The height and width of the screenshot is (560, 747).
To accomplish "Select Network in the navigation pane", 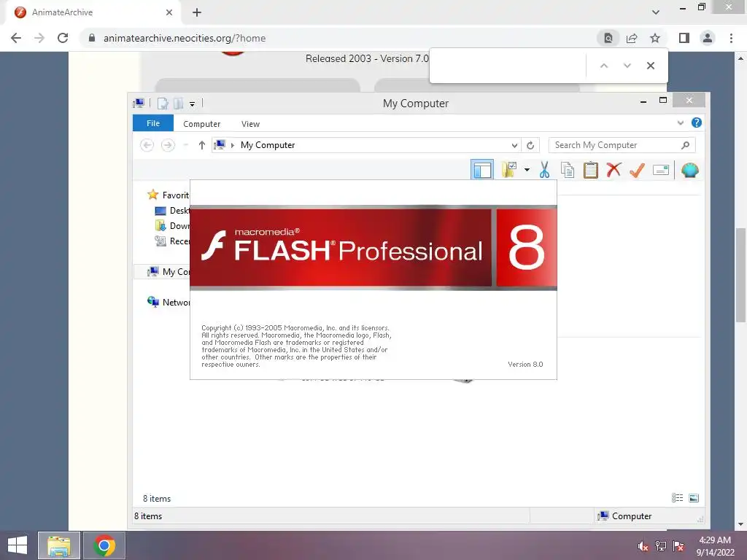I will (x=169, y=302).
